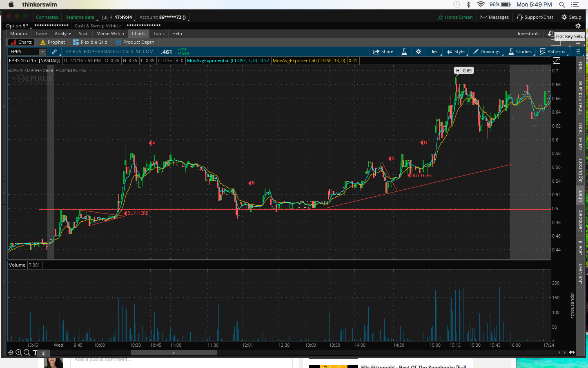Open Spotlight search in macOS menu bar
Image resolution: width=588 pixels, height=368 pixels.
point(562,4)
